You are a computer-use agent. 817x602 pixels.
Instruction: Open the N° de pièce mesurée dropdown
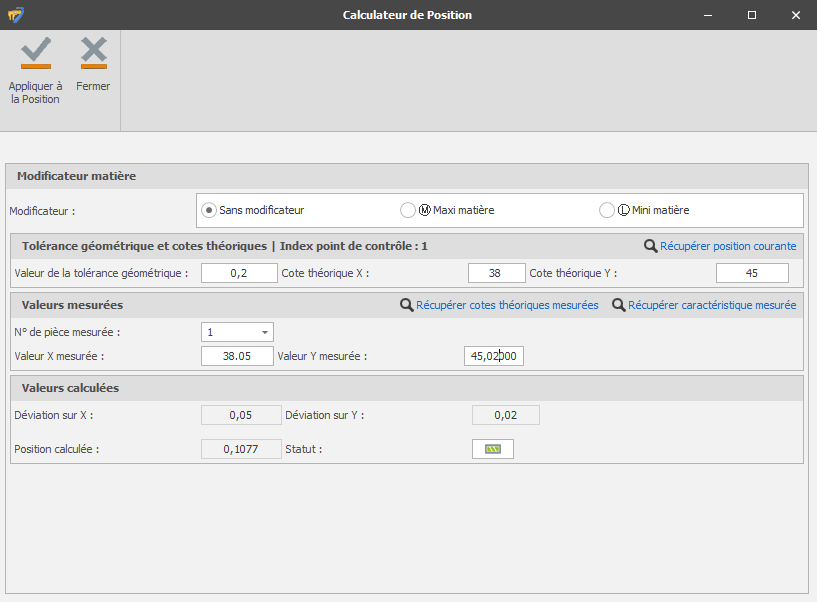click(x=265, y=332)
